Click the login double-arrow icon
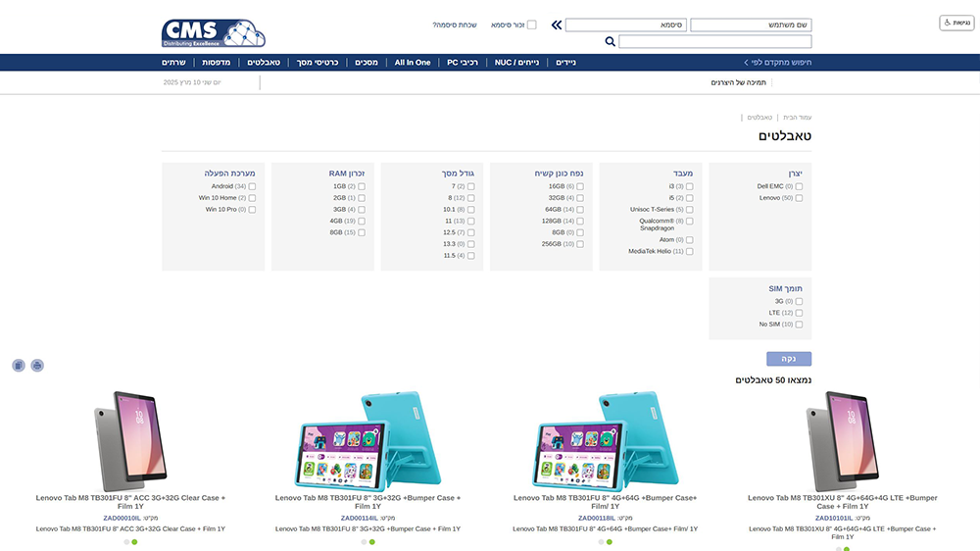 click(x=556, y=25)
